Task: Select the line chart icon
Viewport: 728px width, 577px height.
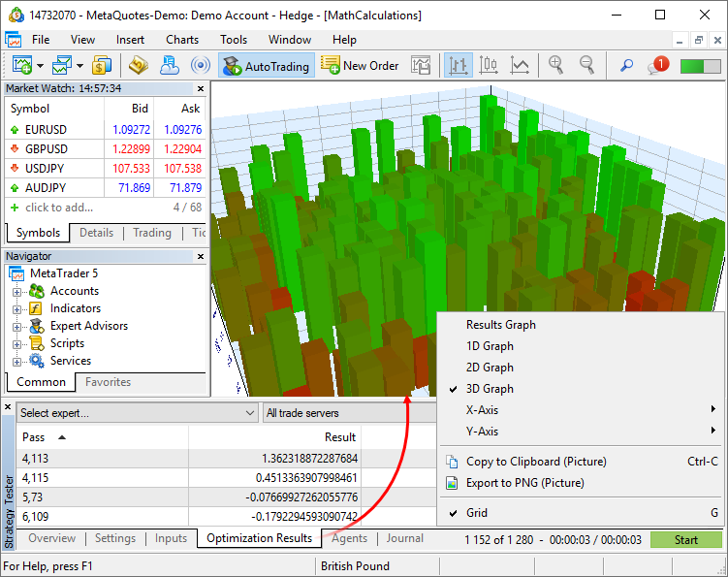Action: pos(521,66)
